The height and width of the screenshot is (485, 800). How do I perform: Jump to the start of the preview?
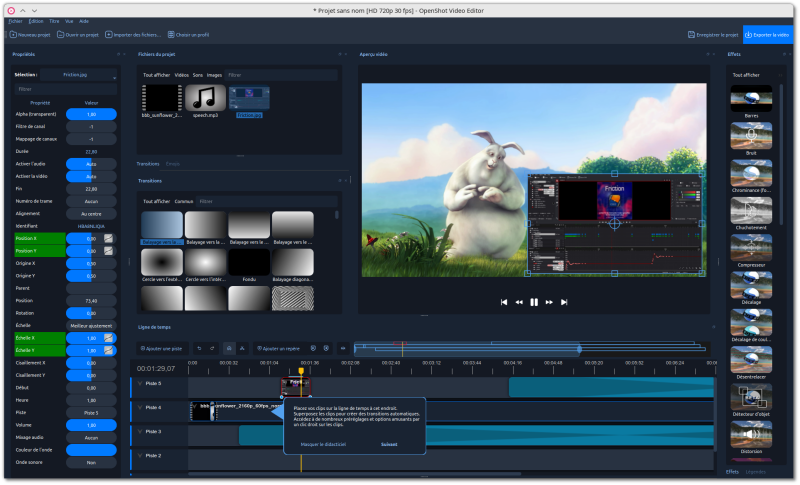click(x=504, y=302)
